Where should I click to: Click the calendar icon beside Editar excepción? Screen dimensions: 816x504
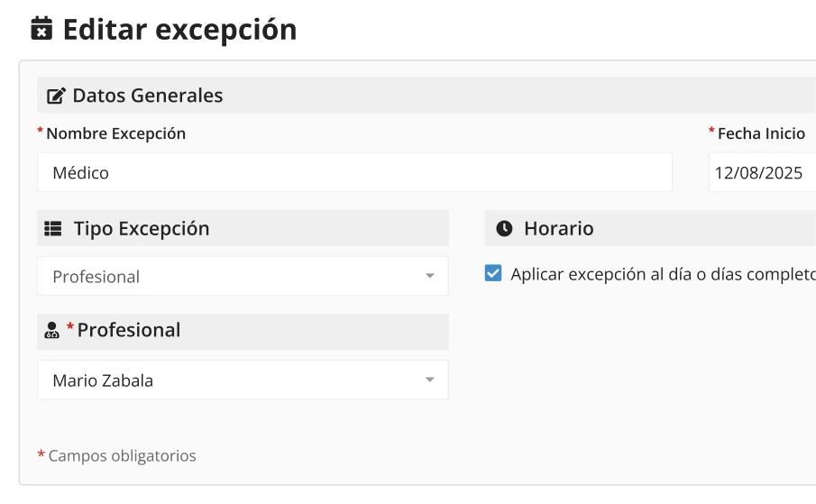point(41,29)
